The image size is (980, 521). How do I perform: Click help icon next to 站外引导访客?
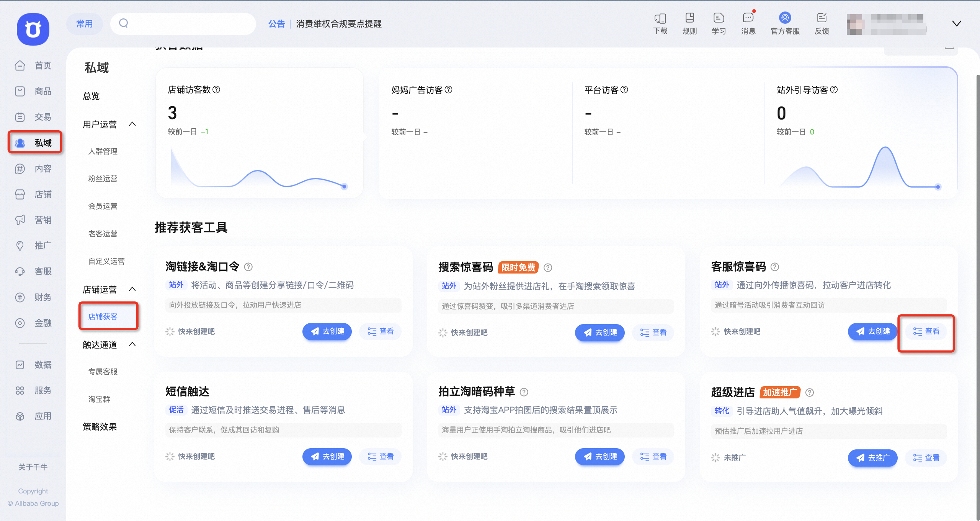coord(834,90)
